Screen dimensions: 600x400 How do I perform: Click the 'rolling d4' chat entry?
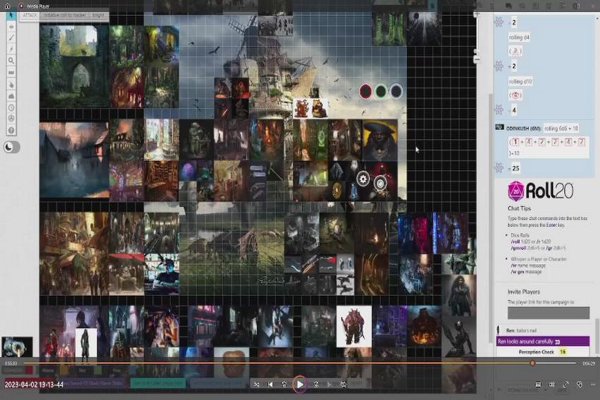tap(519, 38)
